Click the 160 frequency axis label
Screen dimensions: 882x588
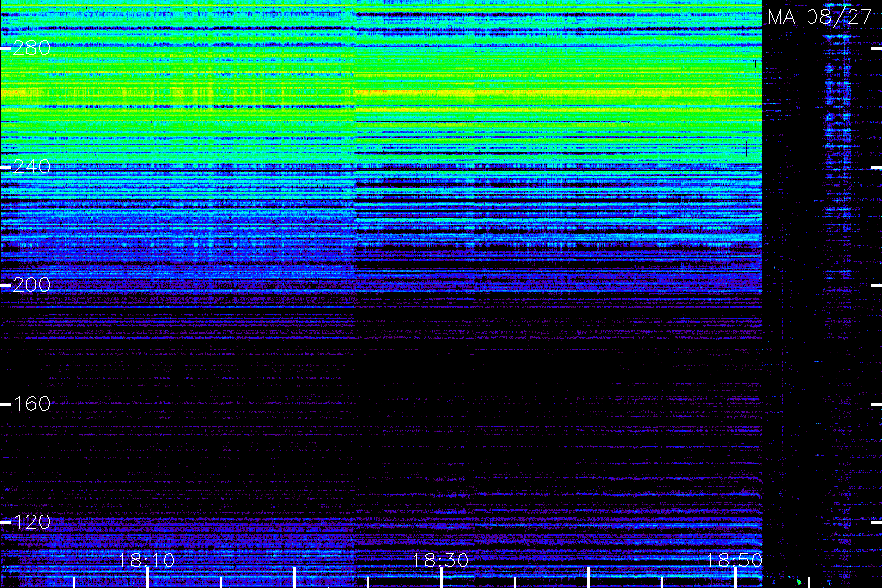[31, 404]
